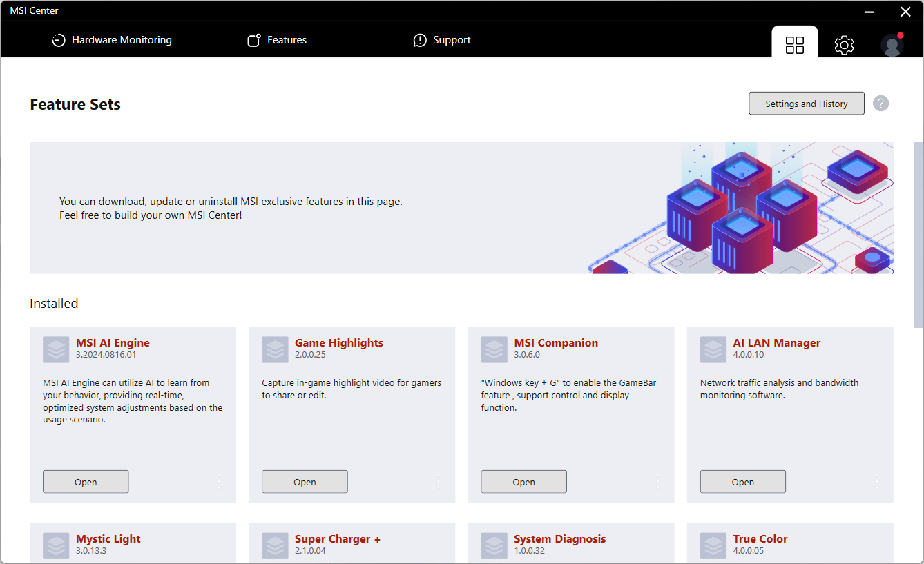Click the help question mark icon
This screenshot has height=564, width=924.
coord(880,104)
